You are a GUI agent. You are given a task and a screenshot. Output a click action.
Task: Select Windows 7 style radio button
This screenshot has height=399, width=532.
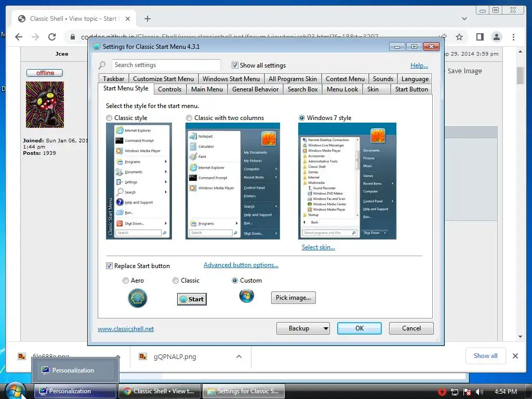click(302, 118)
